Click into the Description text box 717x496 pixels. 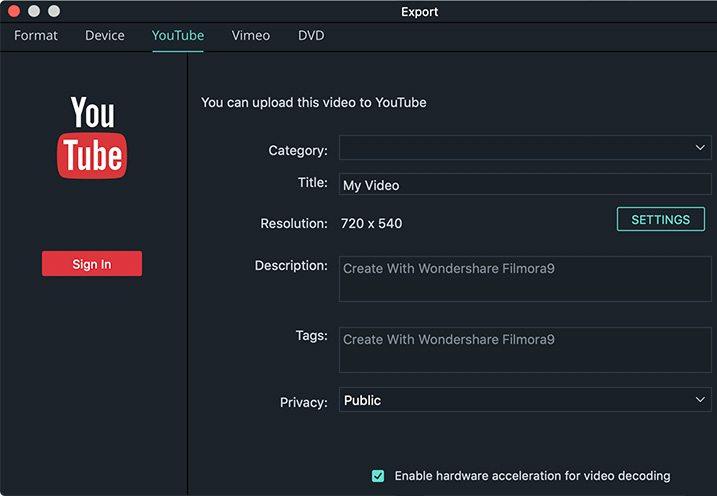coord(525,279)
